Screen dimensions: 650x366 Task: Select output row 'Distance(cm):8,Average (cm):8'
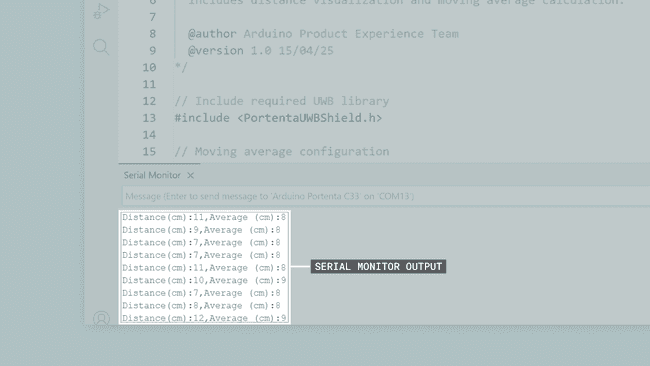coord(201,306)
